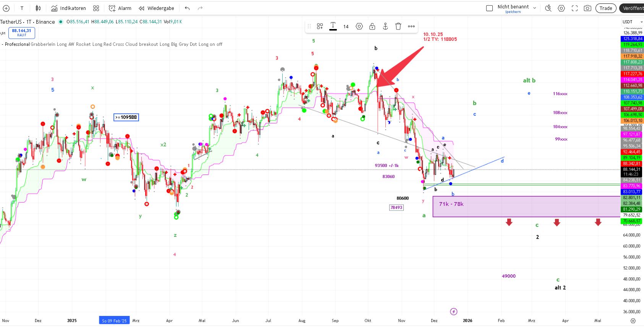This screenshot has height=327, width=644.
Task: Open settings of the selected text drawing
Action: (359, 26)
